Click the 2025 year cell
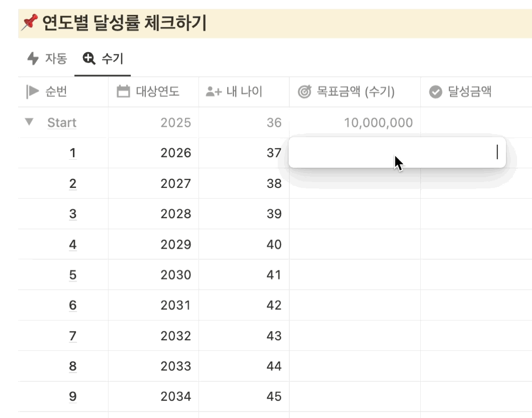Viewport: 532px width, 418px height. [x=153, y=122]
